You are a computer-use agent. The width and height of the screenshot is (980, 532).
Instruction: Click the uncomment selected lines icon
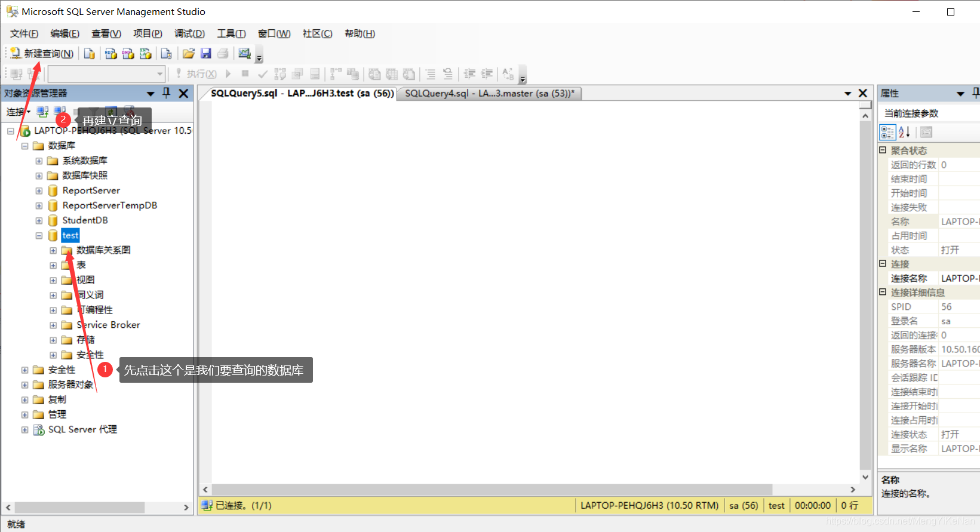coord(447,74)
